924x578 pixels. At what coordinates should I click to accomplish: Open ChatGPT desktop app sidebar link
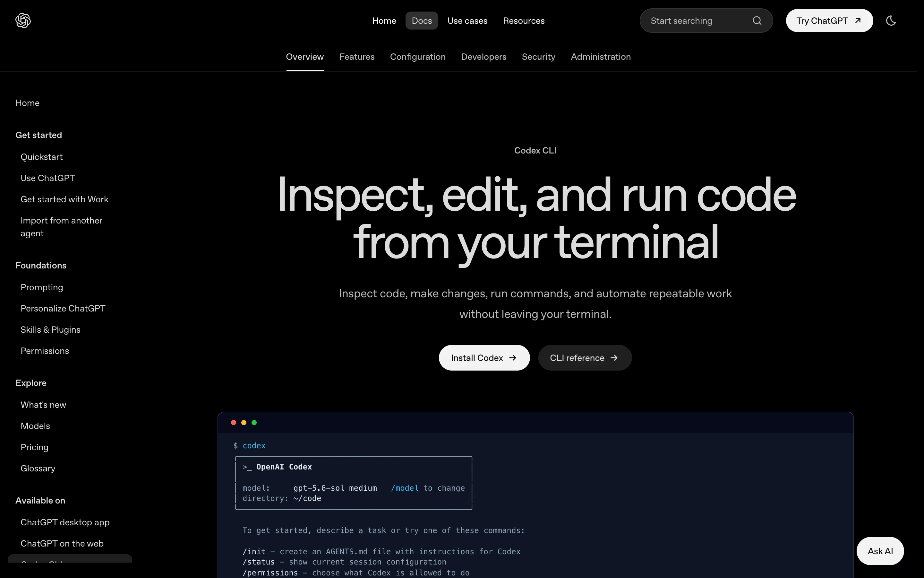pos(65,522)
